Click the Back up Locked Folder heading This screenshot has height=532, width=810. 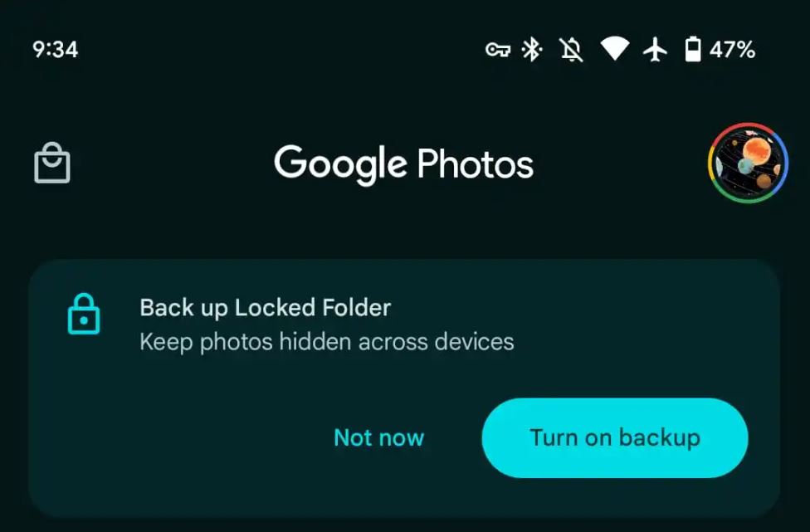pyautogui.click(x=265, y=308)
